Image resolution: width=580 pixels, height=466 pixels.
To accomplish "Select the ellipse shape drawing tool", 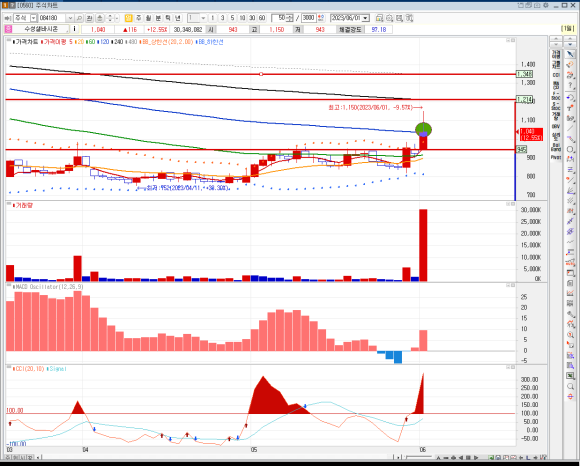I will (x=570, y=149).
